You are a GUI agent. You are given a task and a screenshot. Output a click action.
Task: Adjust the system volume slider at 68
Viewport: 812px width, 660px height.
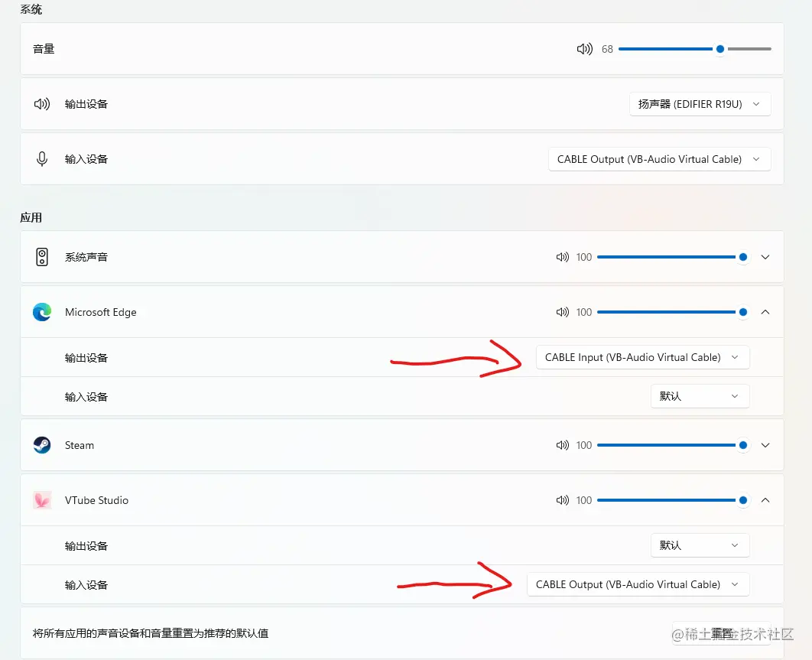tap(694, 49)
